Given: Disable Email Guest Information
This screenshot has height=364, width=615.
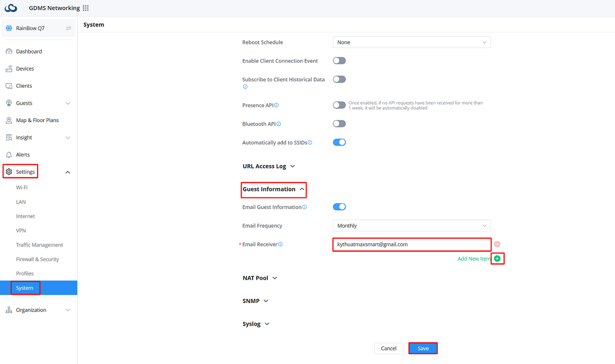Looking at the screenshot, I should [339, 206].
